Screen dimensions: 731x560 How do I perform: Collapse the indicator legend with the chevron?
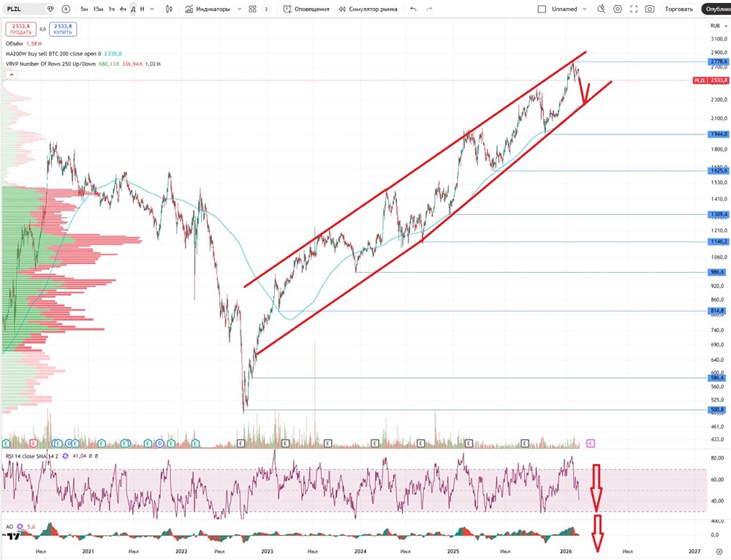(11, 74)
